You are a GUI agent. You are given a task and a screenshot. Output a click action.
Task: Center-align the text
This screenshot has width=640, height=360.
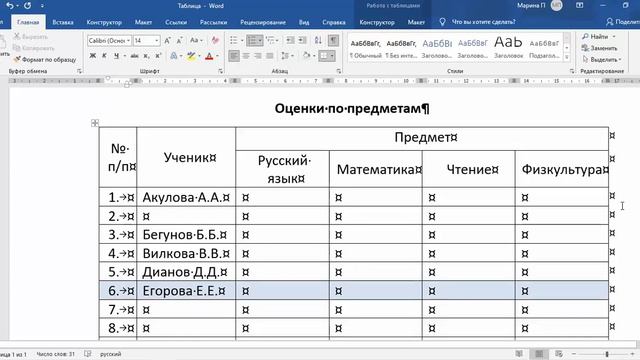point(246,56)
